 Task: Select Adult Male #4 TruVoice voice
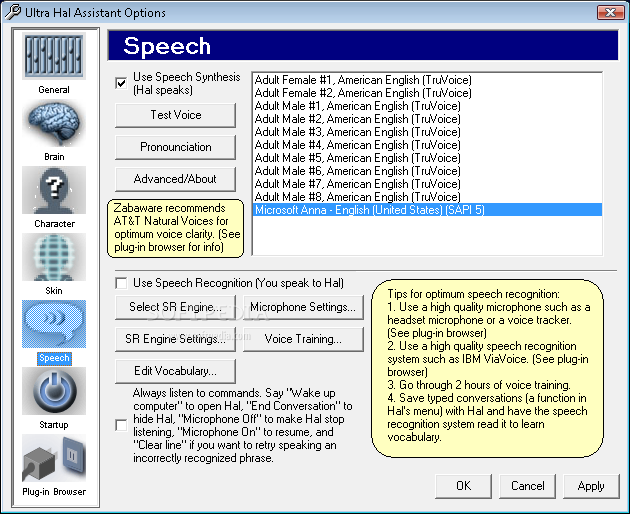(427, 145)
